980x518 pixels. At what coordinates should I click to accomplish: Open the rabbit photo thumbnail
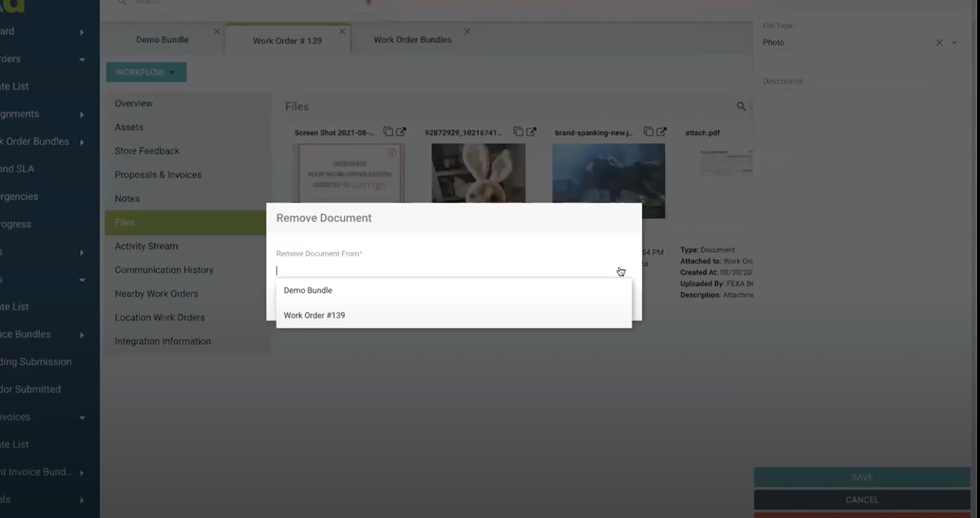tap(478, 173)
